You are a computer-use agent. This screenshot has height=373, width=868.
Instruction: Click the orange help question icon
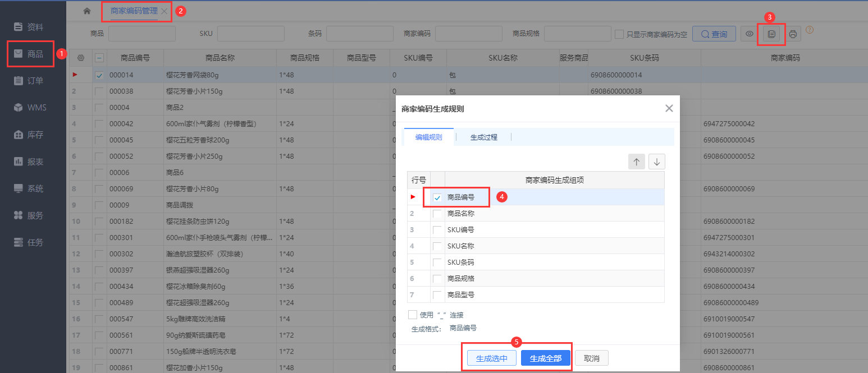810,30
